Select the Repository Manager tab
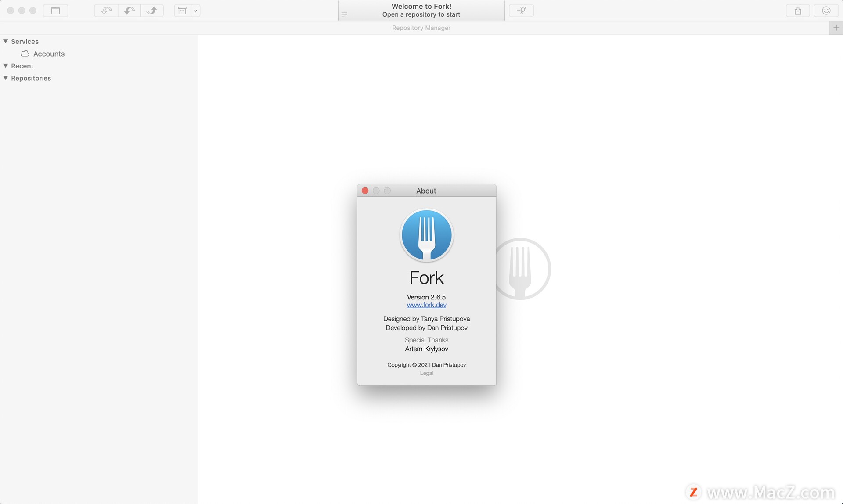This screenshot has width=843, height=504. pyautogui.click(x=421, y=28)
